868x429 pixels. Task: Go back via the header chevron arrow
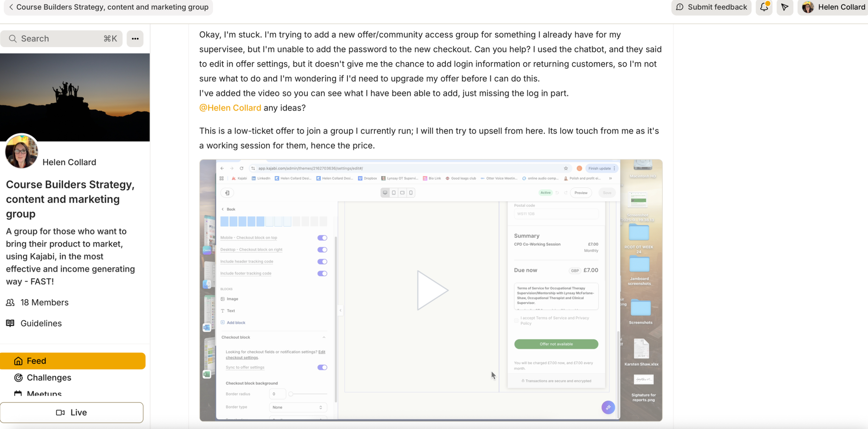tap(11, 7)
